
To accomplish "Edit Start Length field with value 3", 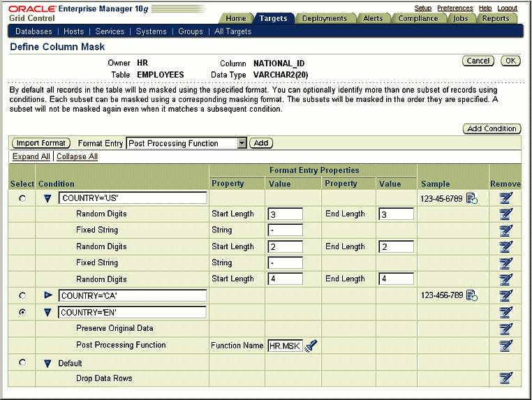I will 285,214.
